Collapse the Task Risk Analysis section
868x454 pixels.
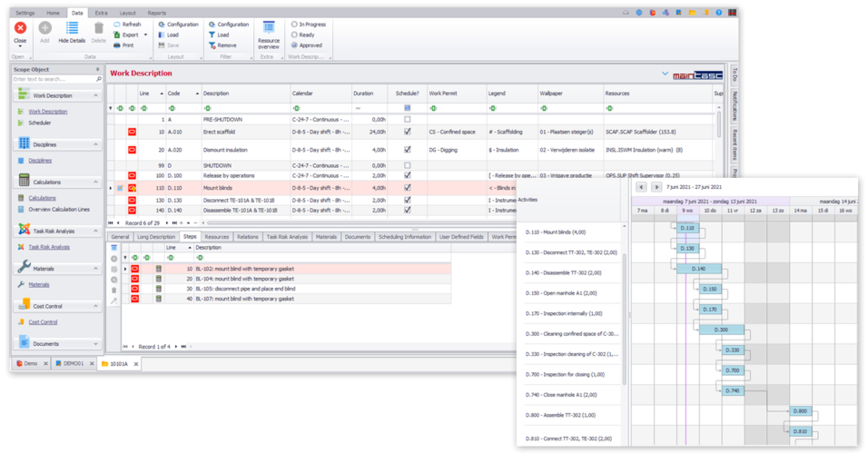[x=96, y=232]
